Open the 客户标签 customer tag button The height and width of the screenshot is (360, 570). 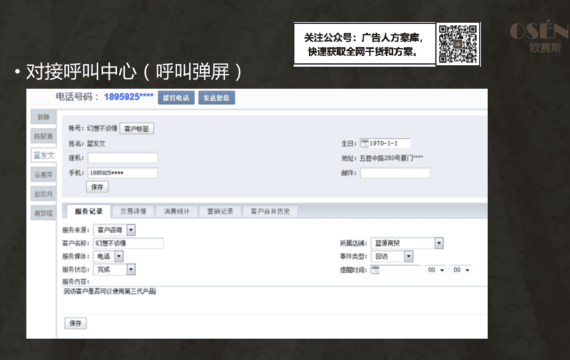(x=137, y=128)
